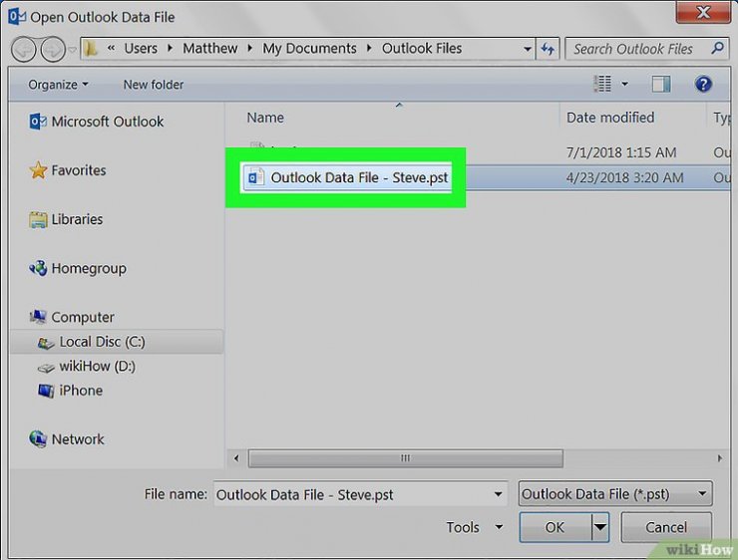Select Homegroup in navigation pane
This screenshot has height=560, width=738.
coord(89,268)
